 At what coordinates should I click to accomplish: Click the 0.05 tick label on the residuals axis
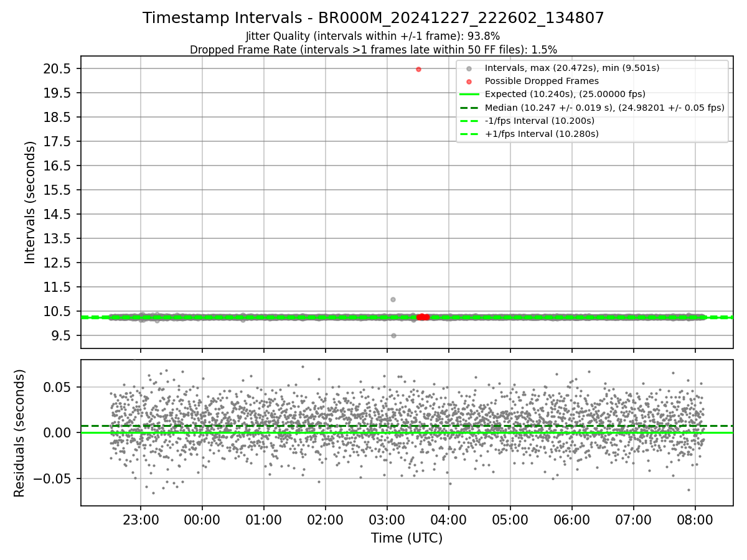coord(57,387)
